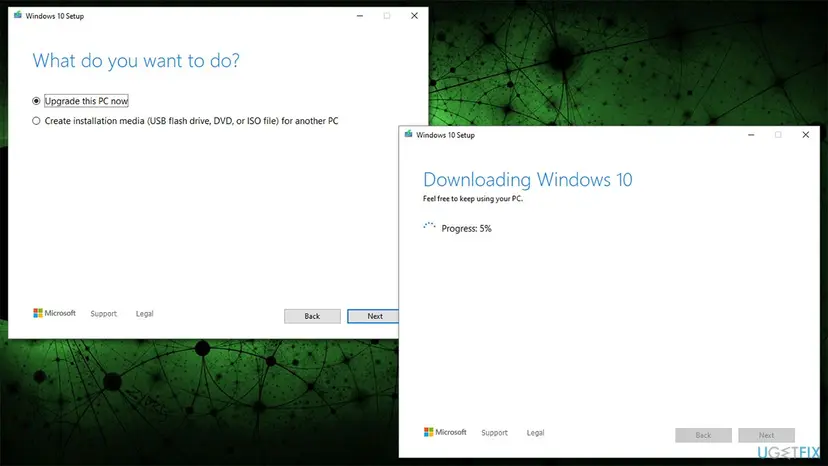Open Legal link in Downloading Windows 10 window
Viewport: 828px width, 466px height.
tap(535, 433)
